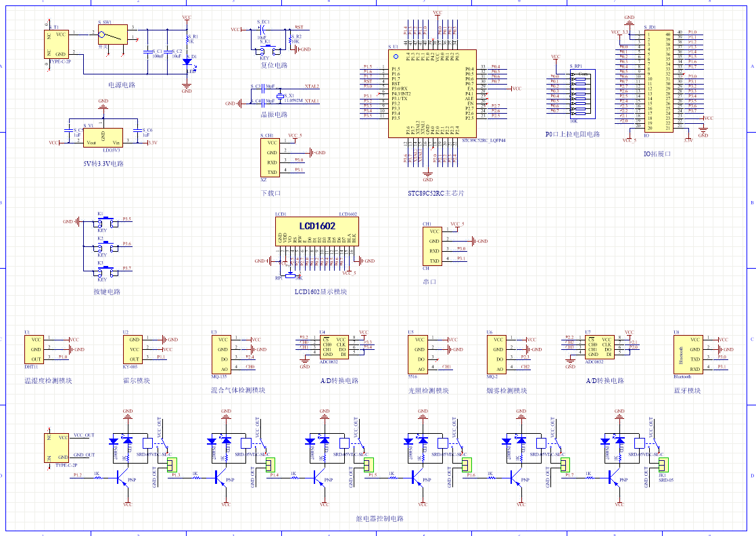This screenshot has height=536, width=756.
Task: Click the K1 push-button key symbol
Action: pos(103,221)
